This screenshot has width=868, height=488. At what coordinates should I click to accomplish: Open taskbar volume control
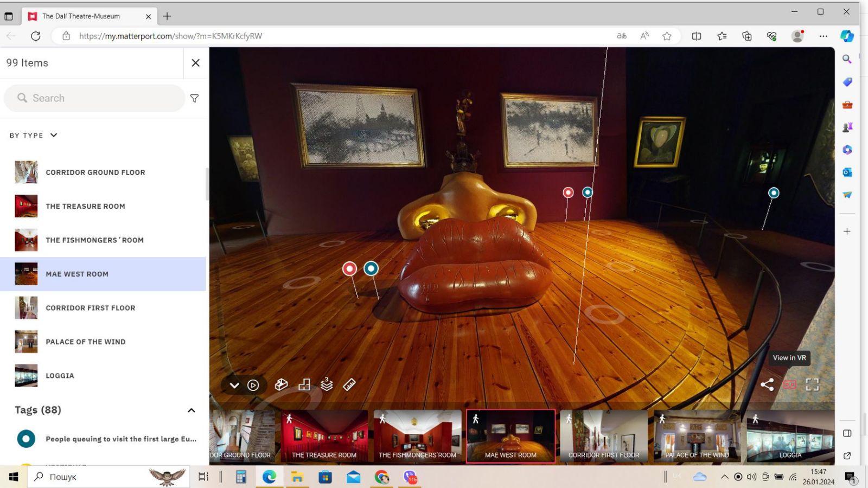(751, 477)
